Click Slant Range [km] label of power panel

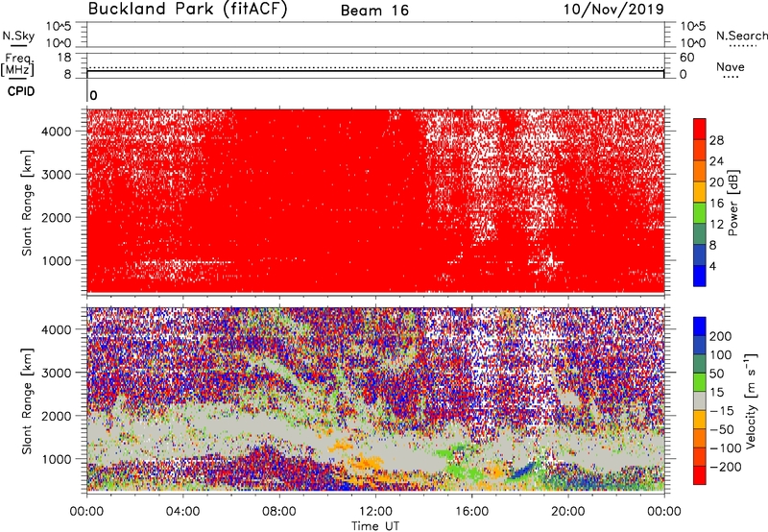(27, 203)
